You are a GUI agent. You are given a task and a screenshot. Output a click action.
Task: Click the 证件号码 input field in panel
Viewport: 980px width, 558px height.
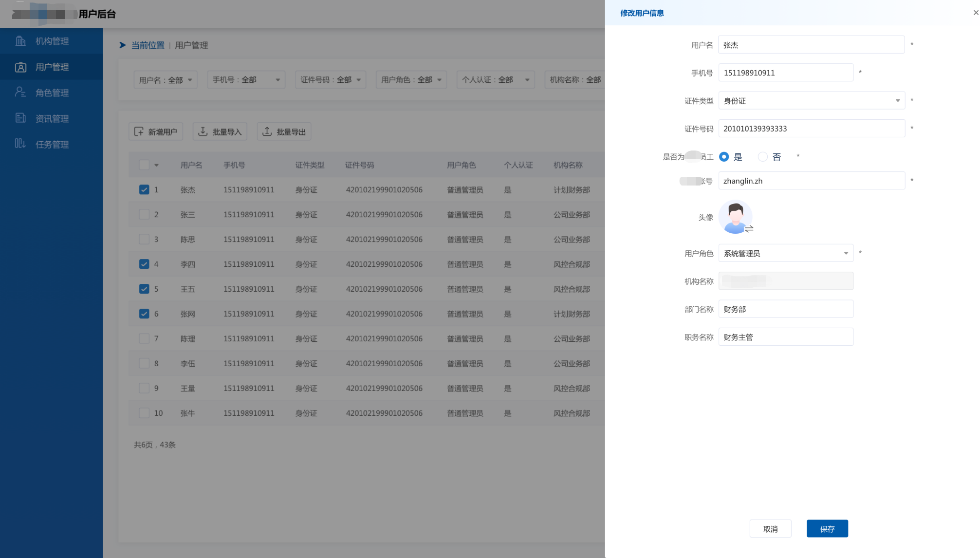click(812, 129)
